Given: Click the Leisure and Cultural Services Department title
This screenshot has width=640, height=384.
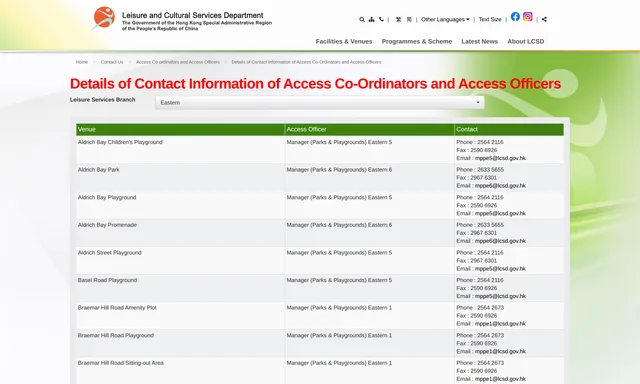Looking at the screenshot, I should tap(193, 16).
